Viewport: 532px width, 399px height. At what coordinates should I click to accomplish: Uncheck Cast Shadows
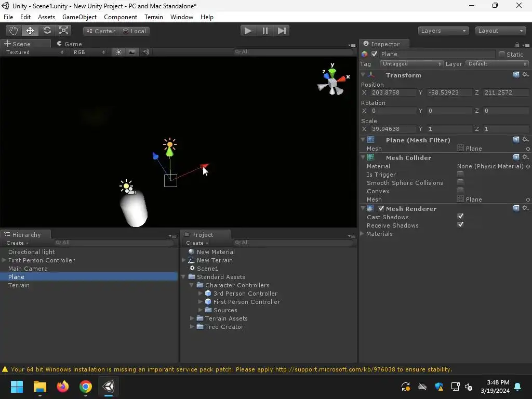click(460, 217)
